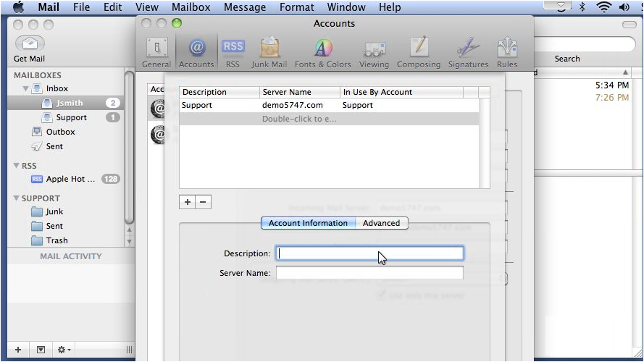Open the Trash folder under Support

point(57,240)
